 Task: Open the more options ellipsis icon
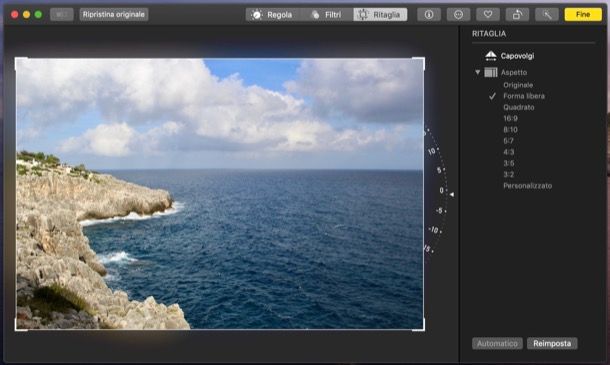[x=458, y=14]
